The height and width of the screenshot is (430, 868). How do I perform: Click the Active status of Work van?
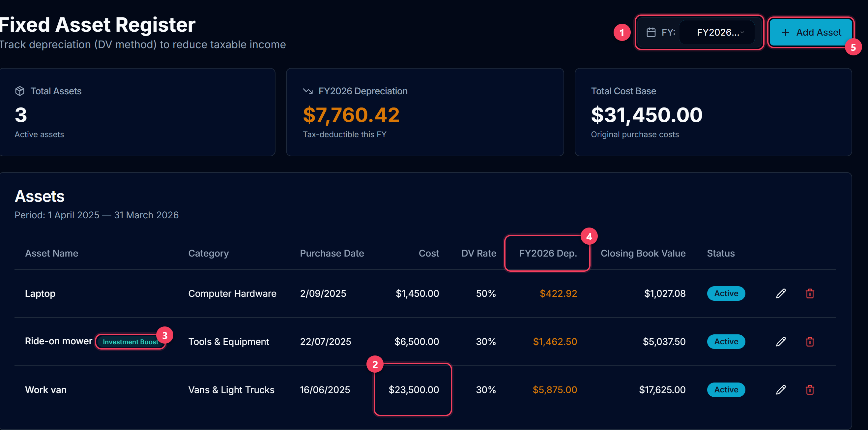click(726, 390)
